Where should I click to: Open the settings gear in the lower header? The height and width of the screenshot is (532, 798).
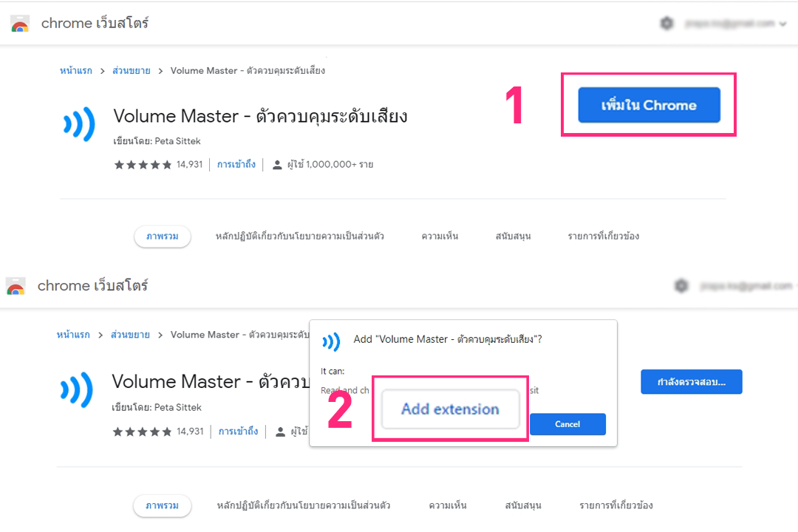tap(681, 286)
